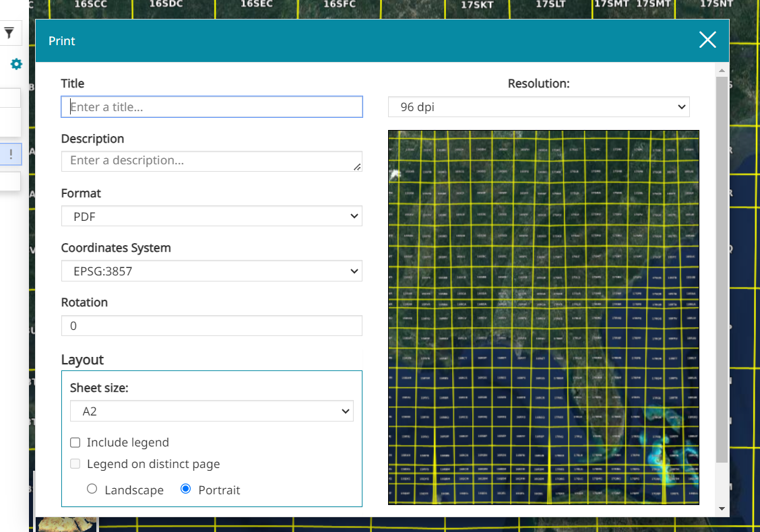Image resolution: width=760 pixels, height=532 pixels.
Task: Click the filter funnel icon
Action: [x=9, y=33]
